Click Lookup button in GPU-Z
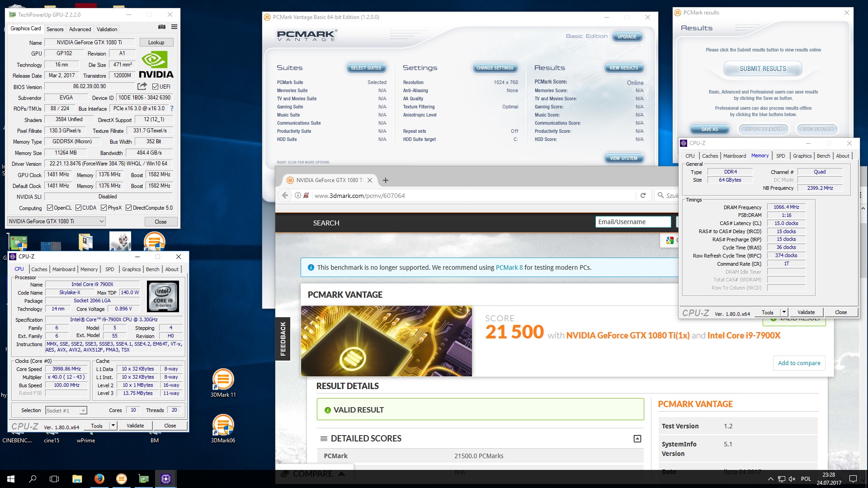The image size is (868, 488). (x=156, y=42)
